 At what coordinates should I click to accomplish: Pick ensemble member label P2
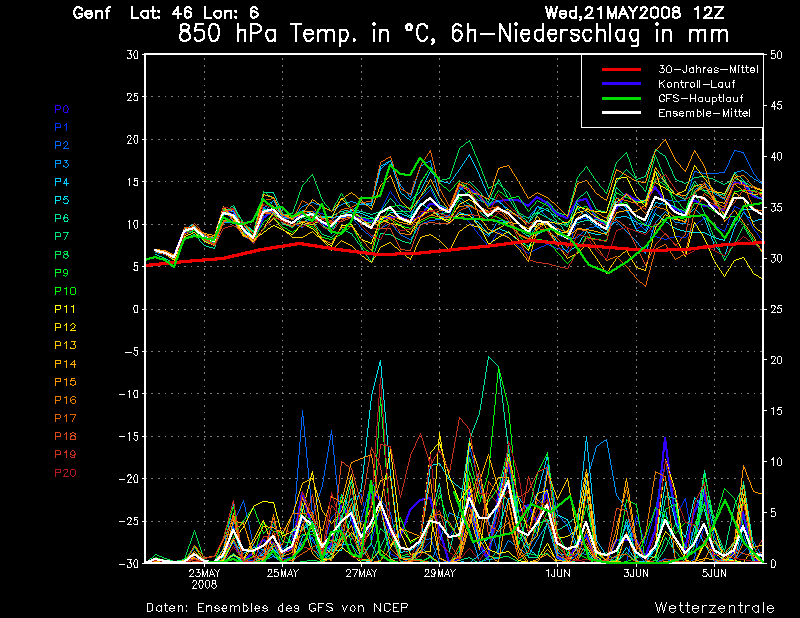point(62,145)
